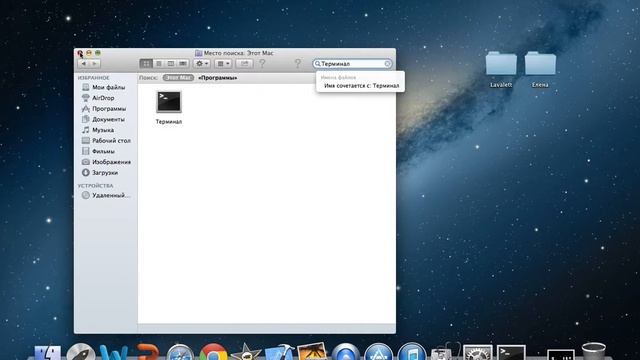Switch to Cover Flow view in the toolbar
The height and width of the screenshot is (360, 640).
point(183,64)
